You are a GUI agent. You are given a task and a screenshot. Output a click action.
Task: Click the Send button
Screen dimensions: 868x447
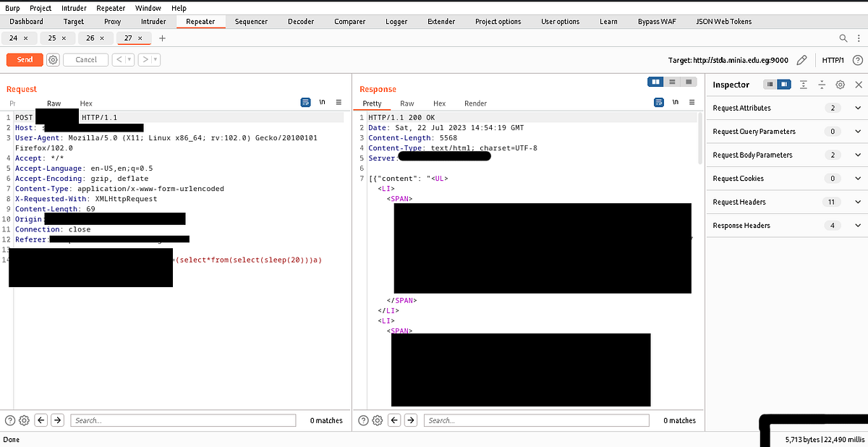coord(24,59)
